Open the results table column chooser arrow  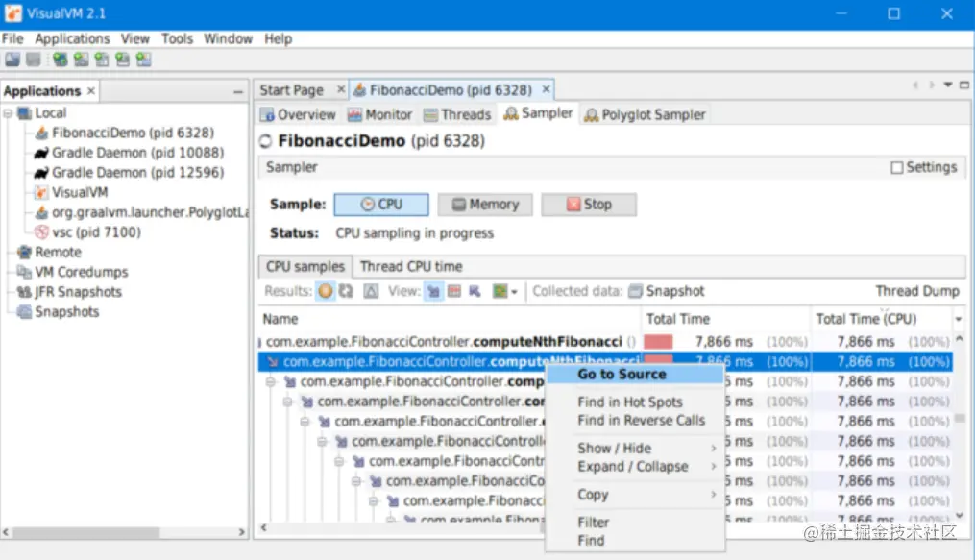coord(959,319)
